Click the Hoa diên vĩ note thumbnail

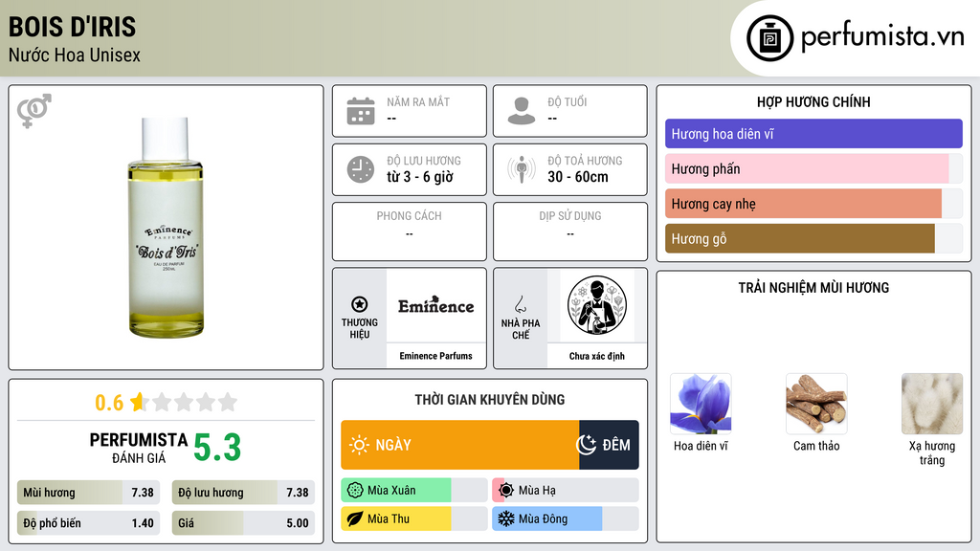pyautogui.click(x=701, y=404)
